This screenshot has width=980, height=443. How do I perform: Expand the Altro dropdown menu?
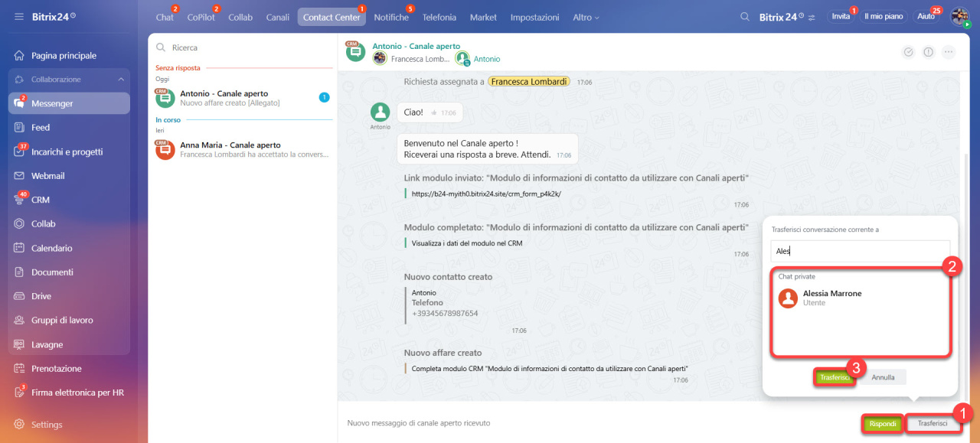tap(586, 17)
